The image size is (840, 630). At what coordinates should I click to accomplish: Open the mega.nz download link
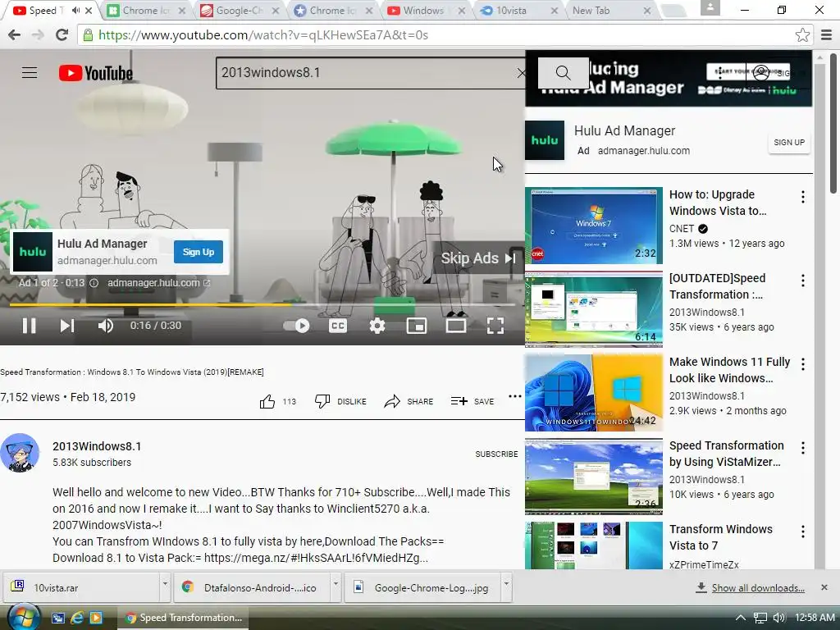(316, 558)
